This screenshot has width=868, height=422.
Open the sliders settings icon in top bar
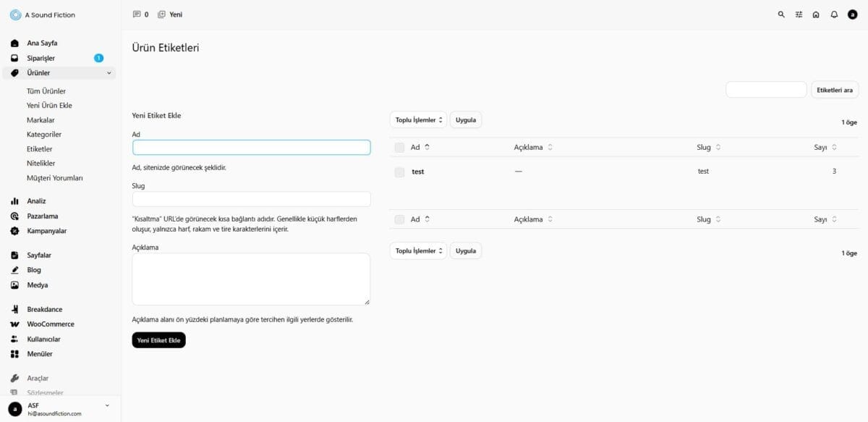[799, 14]
